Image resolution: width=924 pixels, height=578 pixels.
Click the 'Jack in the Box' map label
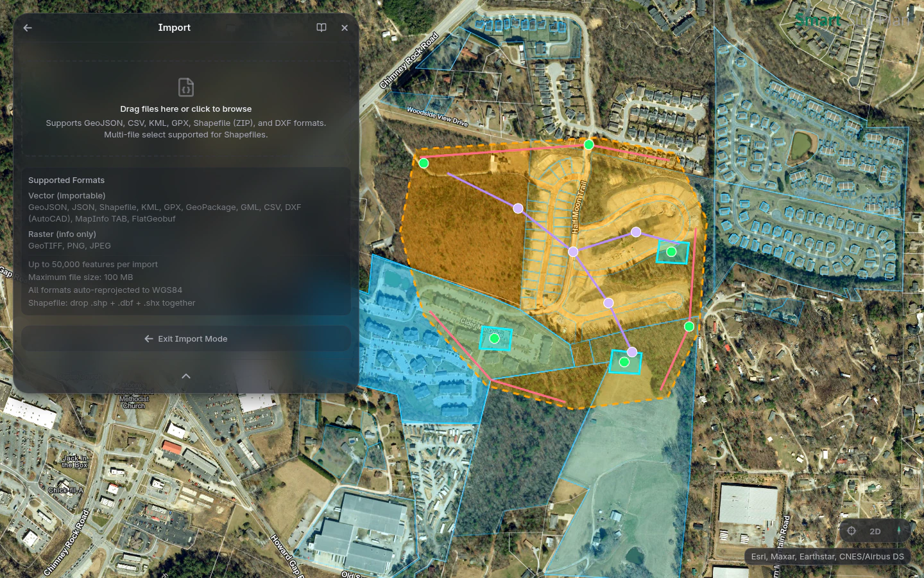click(74, 462)
